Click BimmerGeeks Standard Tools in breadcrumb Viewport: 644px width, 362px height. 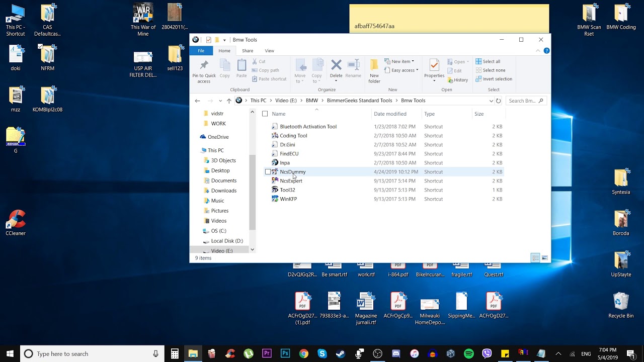point(359,101)
